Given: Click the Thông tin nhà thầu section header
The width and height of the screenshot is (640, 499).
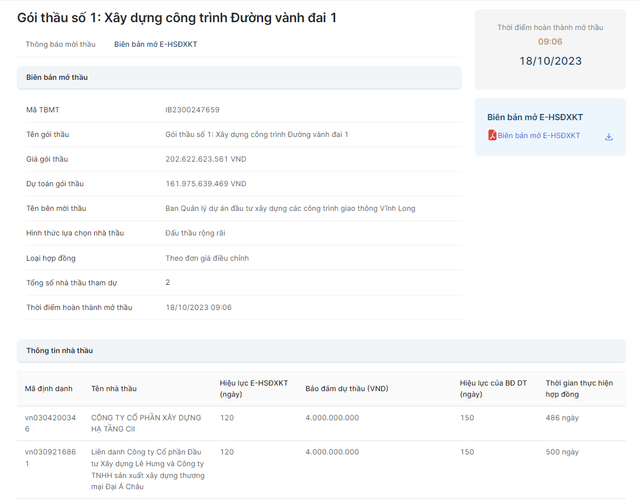Looking at the screenshot, I should (x=59, y=351).
